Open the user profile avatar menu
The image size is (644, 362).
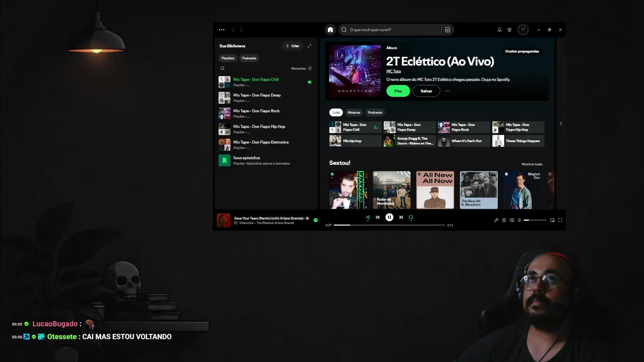pyautogui.click(x=523, y=30)
